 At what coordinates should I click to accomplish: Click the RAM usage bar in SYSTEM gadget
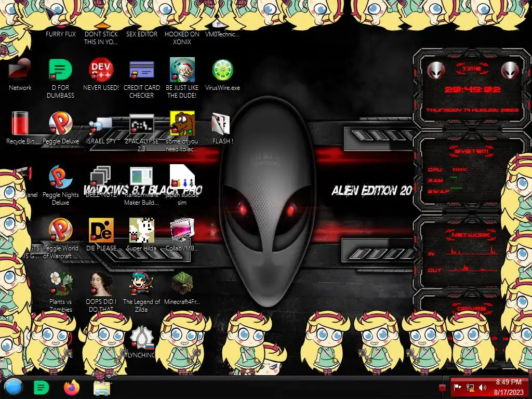pyautogui.click(x=454, y=177)
